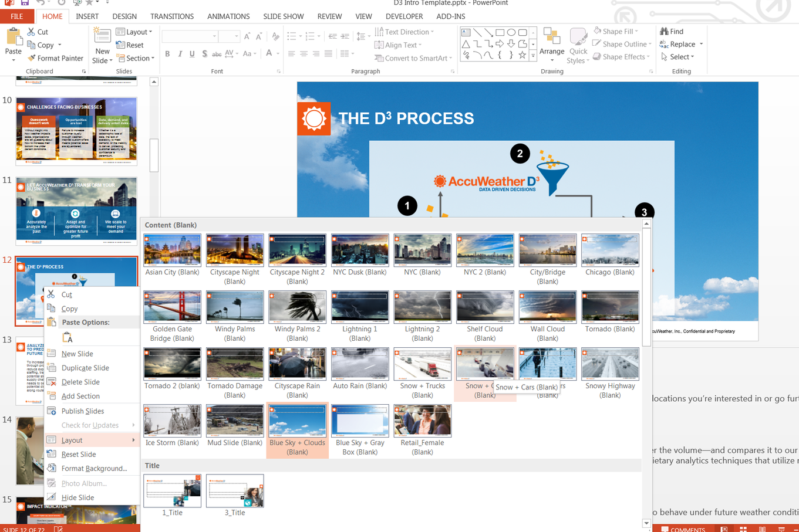Viewport: 799px width, 532px height.
Task: Click the Cut scissors icon in ribbon
Action: tap(31, 32)
